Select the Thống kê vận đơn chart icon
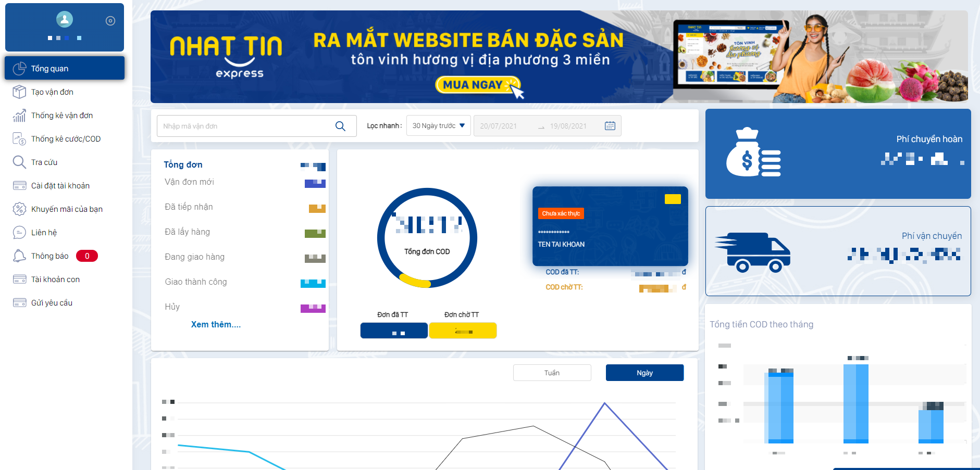The height and width of the screenshot is (470, 980). pos(19,115)
